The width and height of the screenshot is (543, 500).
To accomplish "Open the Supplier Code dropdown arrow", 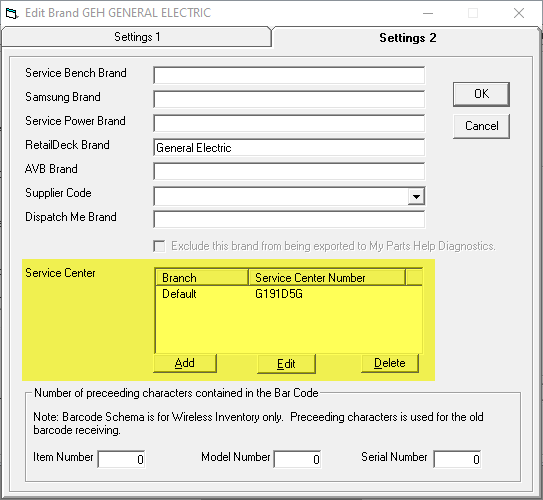I will (x=416, y=196).
